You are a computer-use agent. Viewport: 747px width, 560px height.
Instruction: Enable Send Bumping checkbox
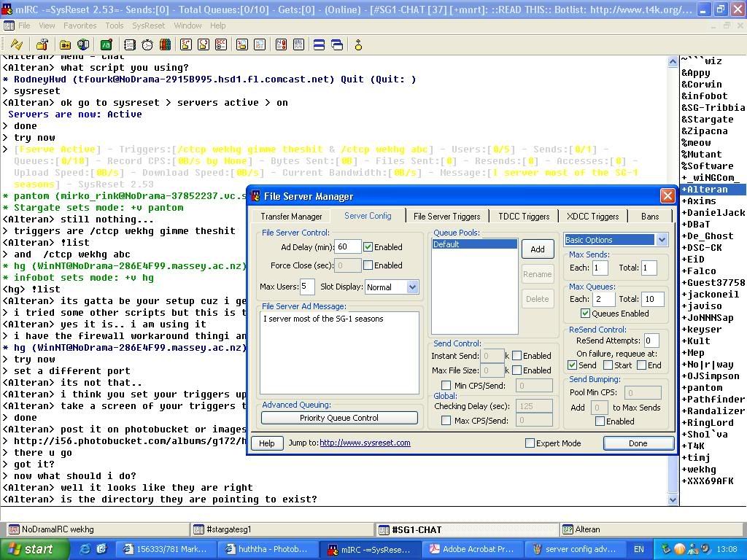[x=600, y=421]
